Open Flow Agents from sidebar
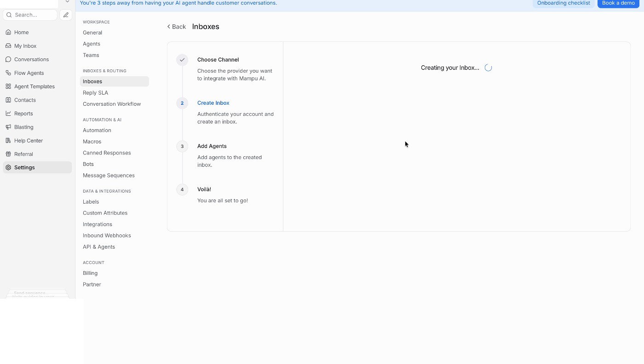Image resolution: width=644 pixels, height=364 pixels. 29,73
